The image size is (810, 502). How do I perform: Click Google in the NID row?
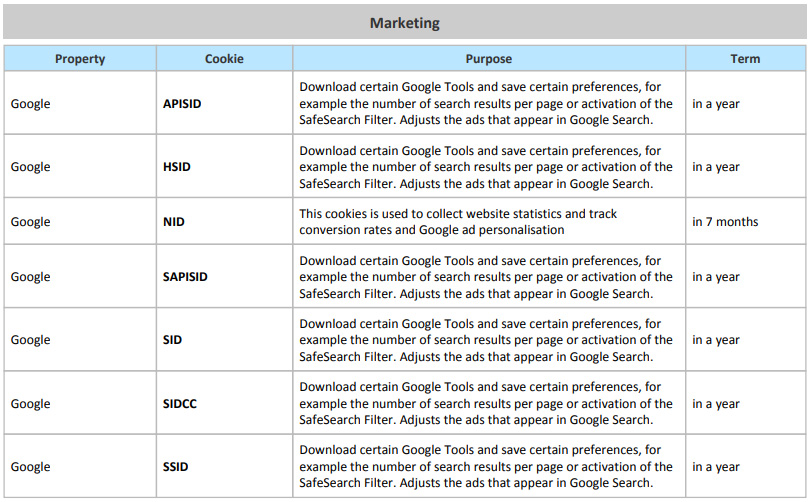pos(30,222)
